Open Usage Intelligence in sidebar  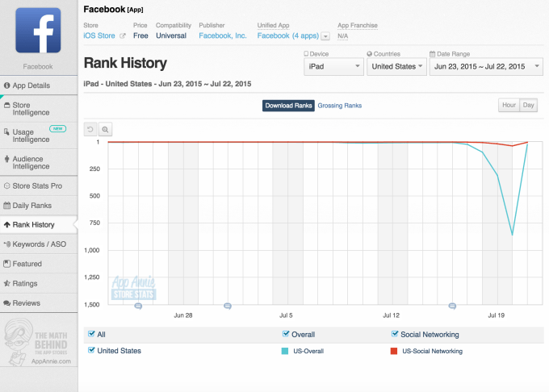39,136
